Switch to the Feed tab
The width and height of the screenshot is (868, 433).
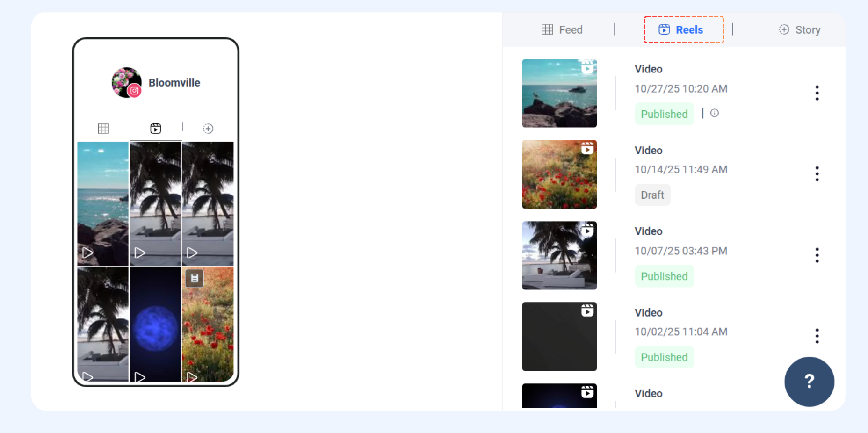(562, 30)
